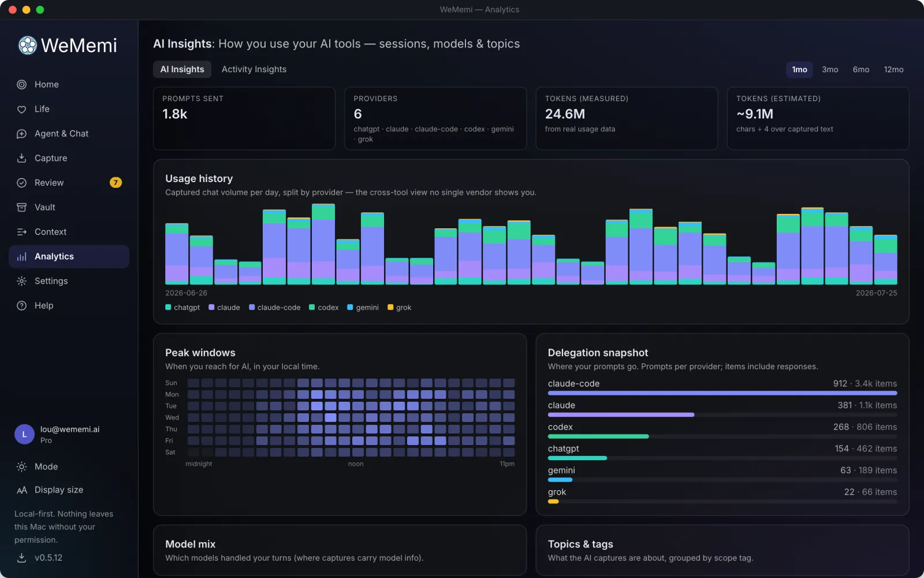Click the '912 · 3.4k items' value

865,384
